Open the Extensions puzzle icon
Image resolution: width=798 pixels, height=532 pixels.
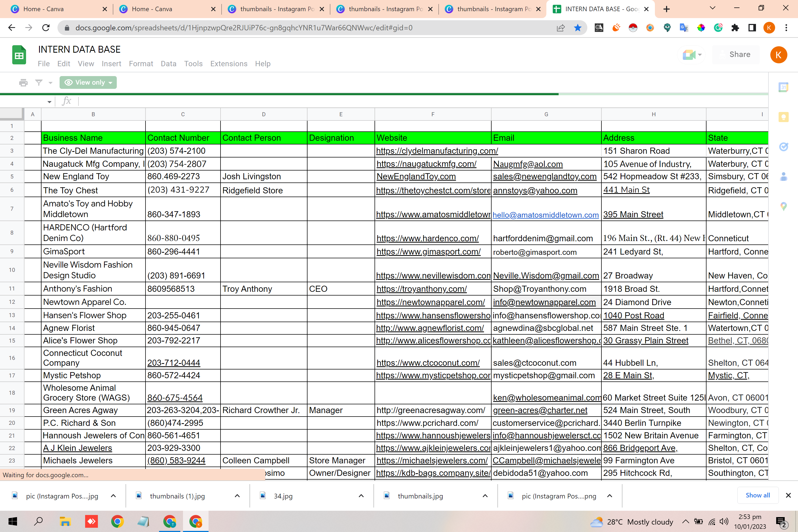coord(735,28)
